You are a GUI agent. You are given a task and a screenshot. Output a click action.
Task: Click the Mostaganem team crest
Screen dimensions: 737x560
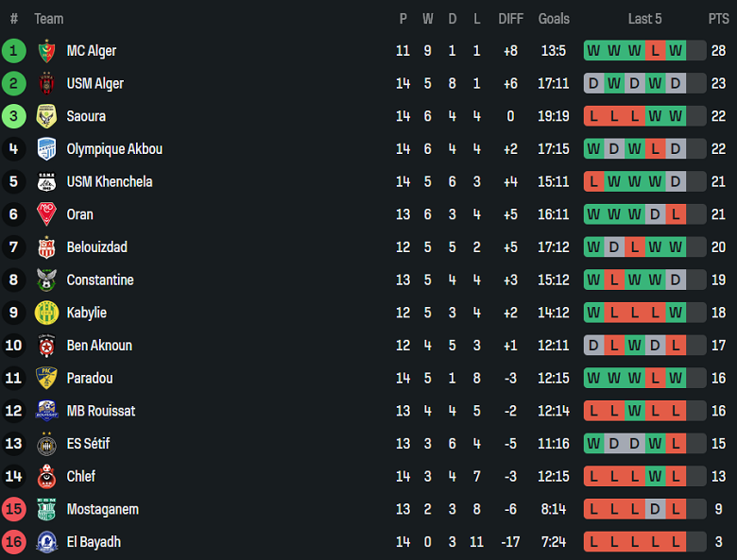(x=46, y=510)
